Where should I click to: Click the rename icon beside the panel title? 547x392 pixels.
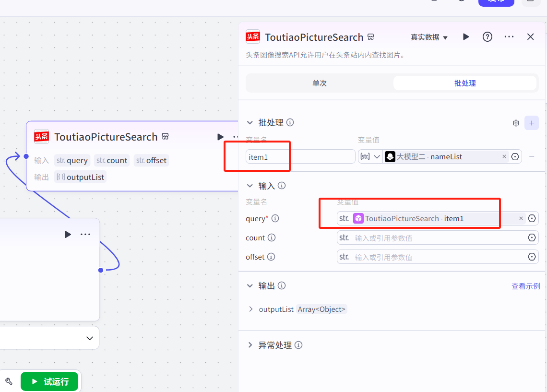(371, 37)
